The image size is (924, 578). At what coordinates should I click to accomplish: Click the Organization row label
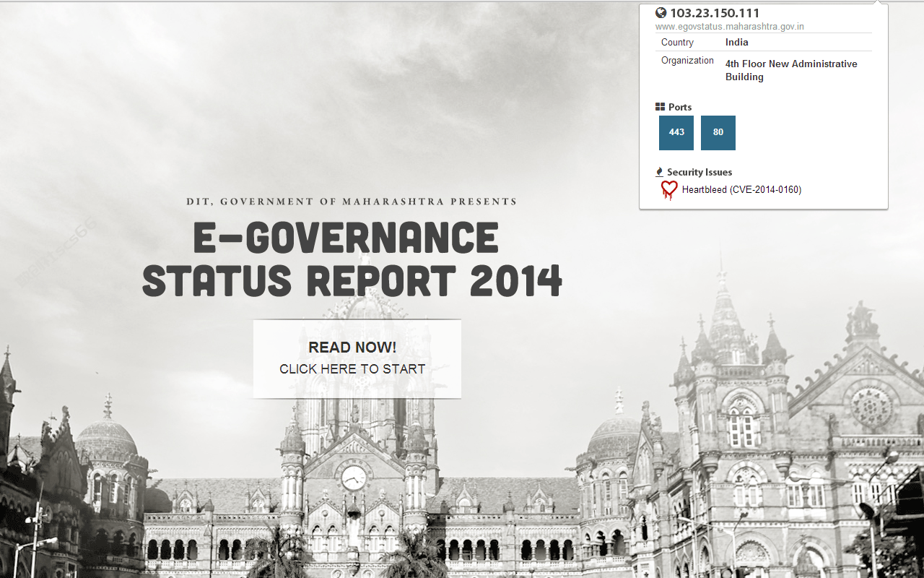(x=687, y=61)
